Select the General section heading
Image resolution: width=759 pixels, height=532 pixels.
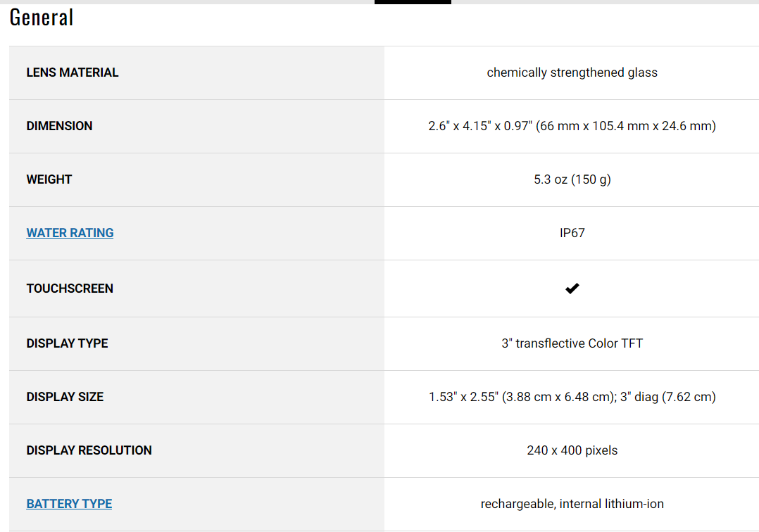coord(42,18)
